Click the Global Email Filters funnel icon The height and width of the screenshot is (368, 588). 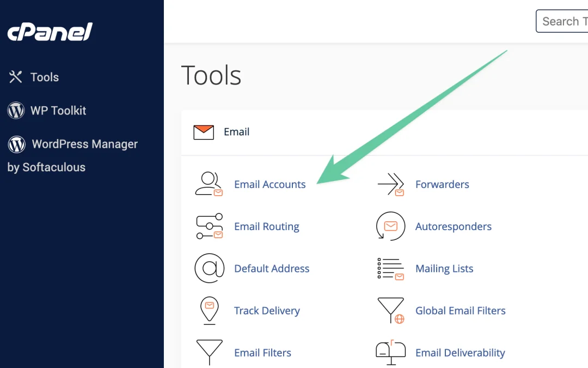point(390,310)
